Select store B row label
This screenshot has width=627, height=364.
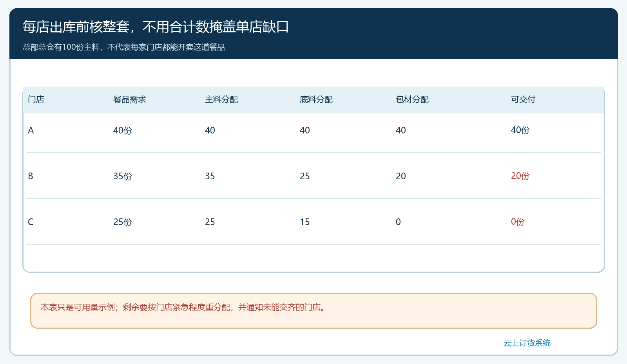pyautogui.click(x=31, y=176)
